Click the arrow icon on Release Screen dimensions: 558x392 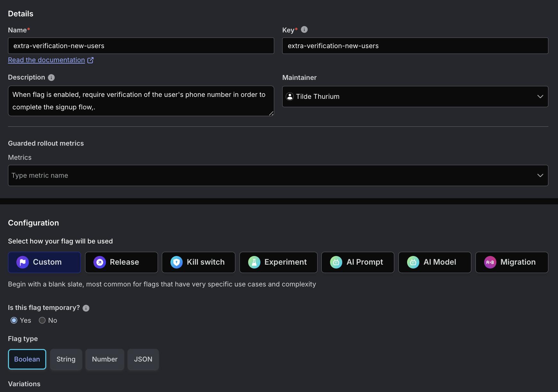(x=100, y=262)
